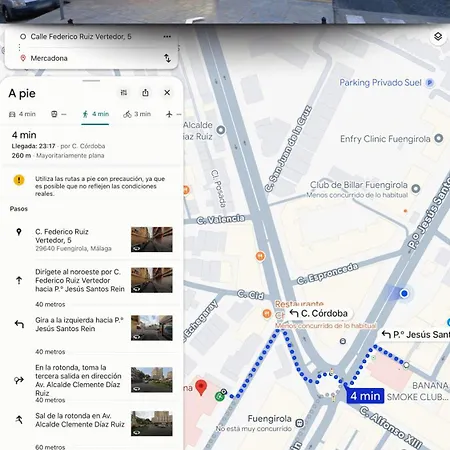Open the map layers button
450x450 pixels.
[x=438, y=37]
